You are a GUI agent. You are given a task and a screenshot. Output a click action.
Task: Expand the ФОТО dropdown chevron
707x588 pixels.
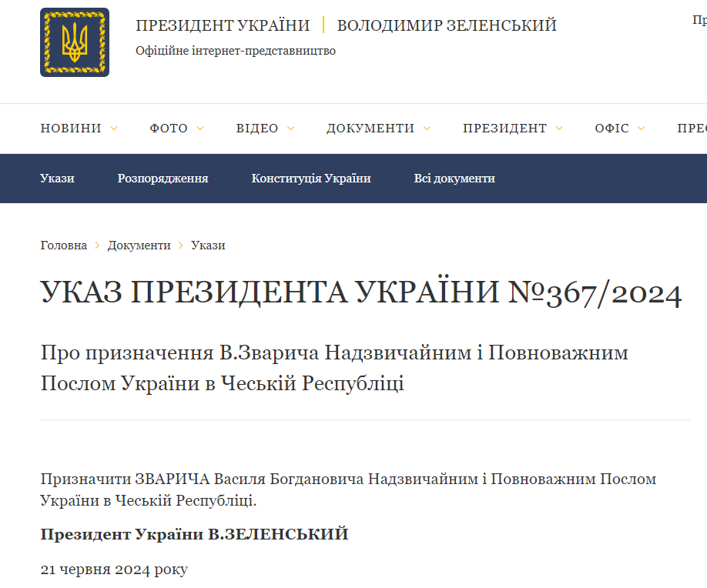tap(201, 129)
